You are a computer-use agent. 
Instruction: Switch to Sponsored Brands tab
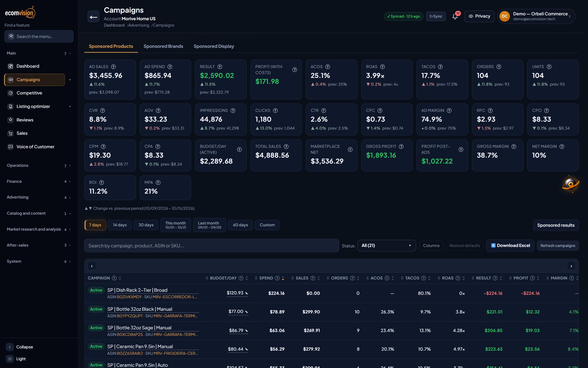tap(163, 46)
